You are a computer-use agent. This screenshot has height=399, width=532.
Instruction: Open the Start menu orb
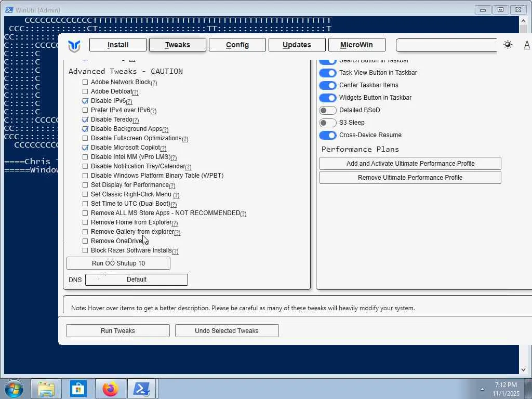(14, 389)
